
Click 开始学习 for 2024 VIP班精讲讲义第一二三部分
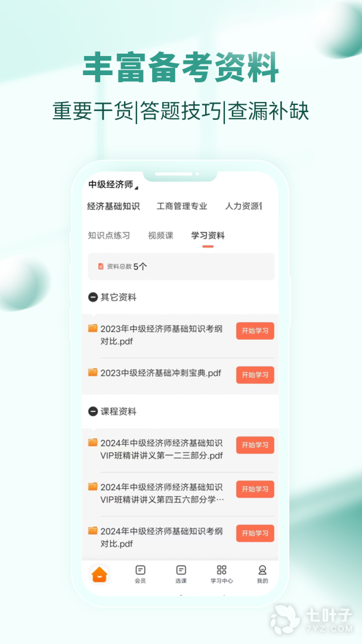point(255,445)
